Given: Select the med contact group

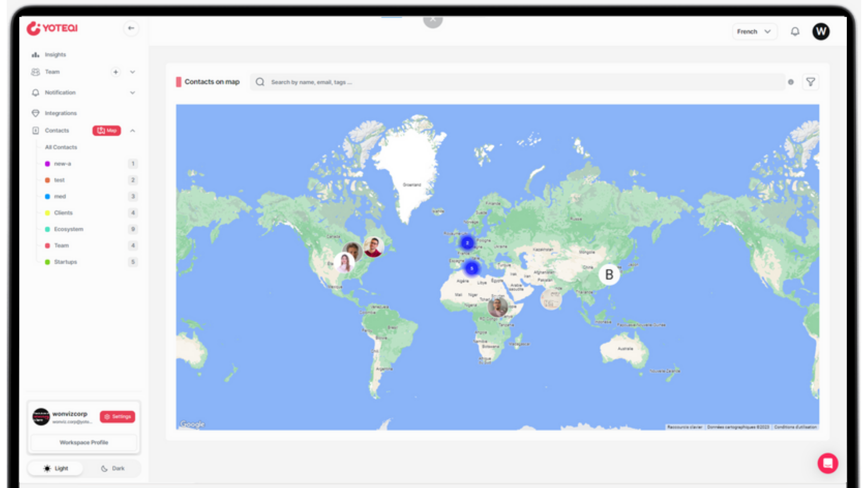Looking at the screenshot, I should 60,197.
